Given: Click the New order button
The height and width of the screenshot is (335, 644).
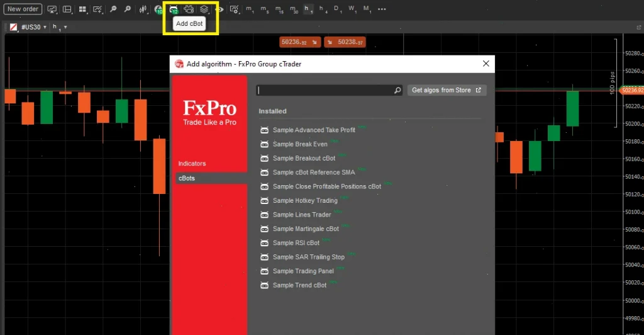Looking at the screenshot, I should pyautogui.click(x=23, y=9).
